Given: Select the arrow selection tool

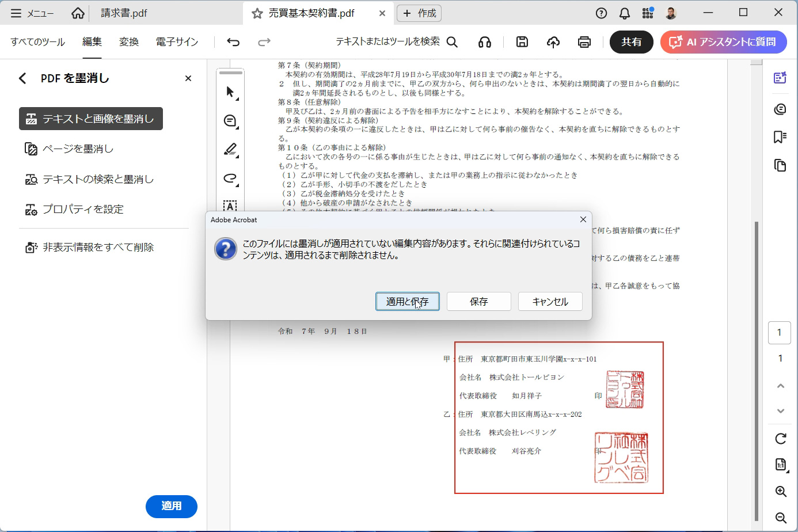Looking at the screenshot, I should pos(230,92).
